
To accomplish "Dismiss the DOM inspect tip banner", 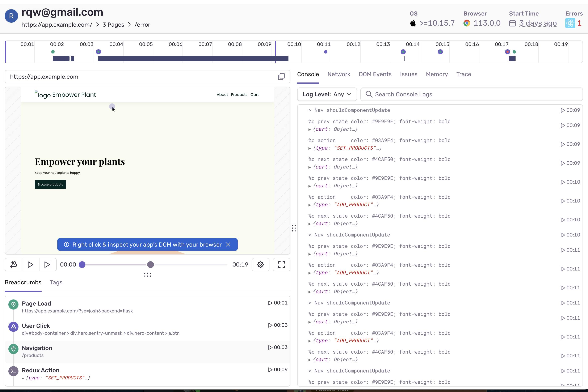I will [228, 244].
